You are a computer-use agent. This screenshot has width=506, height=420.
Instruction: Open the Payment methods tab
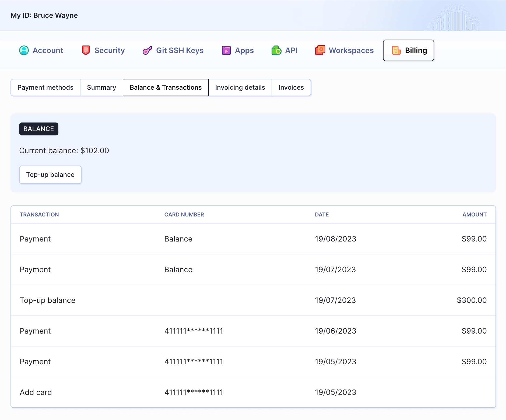[x=45, y=87]
